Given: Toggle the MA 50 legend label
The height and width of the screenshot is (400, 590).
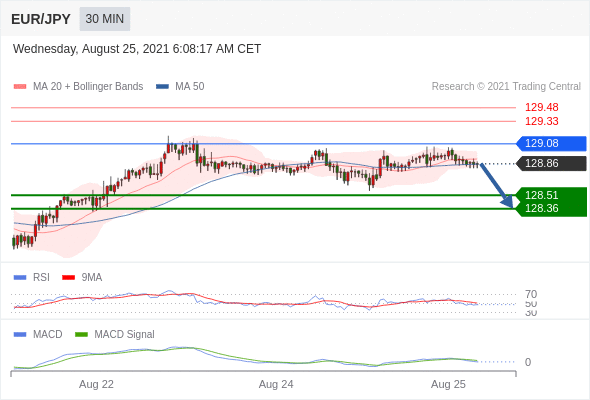Looking at the screenshot, I should [190, 87].
